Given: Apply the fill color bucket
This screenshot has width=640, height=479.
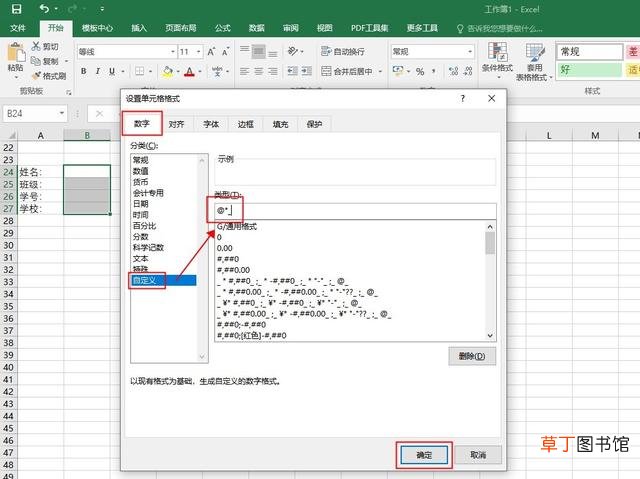Looking at the screenshot, I should (x=167, y=72).
